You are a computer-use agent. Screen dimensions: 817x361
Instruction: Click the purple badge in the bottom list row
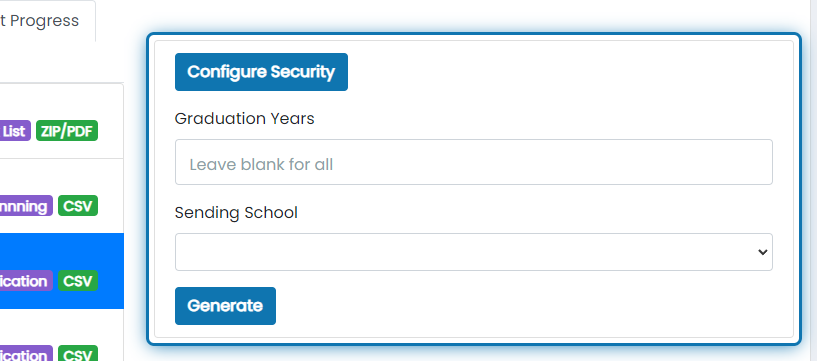tap(26, 354)
